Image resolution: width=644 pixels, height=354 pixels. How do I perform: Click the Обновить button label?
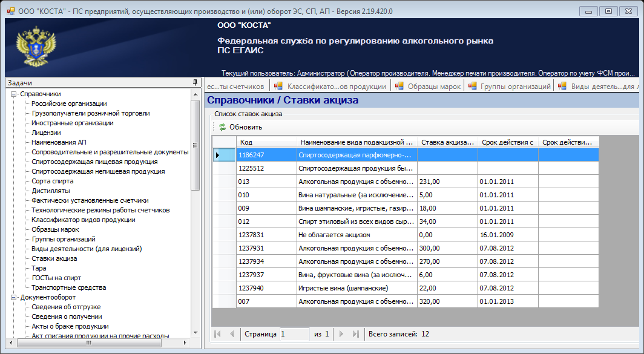pos(246,127)
